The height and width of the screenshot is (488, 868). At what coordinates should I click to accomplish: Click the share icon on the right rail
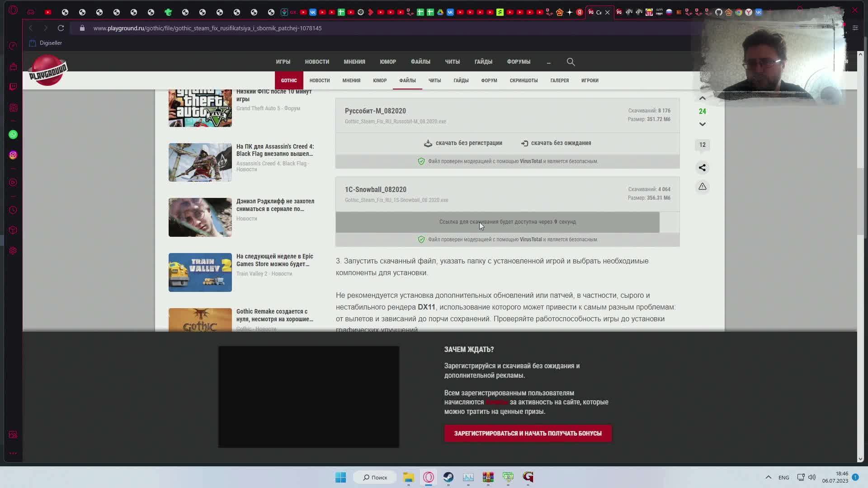[x=702, y=168]
